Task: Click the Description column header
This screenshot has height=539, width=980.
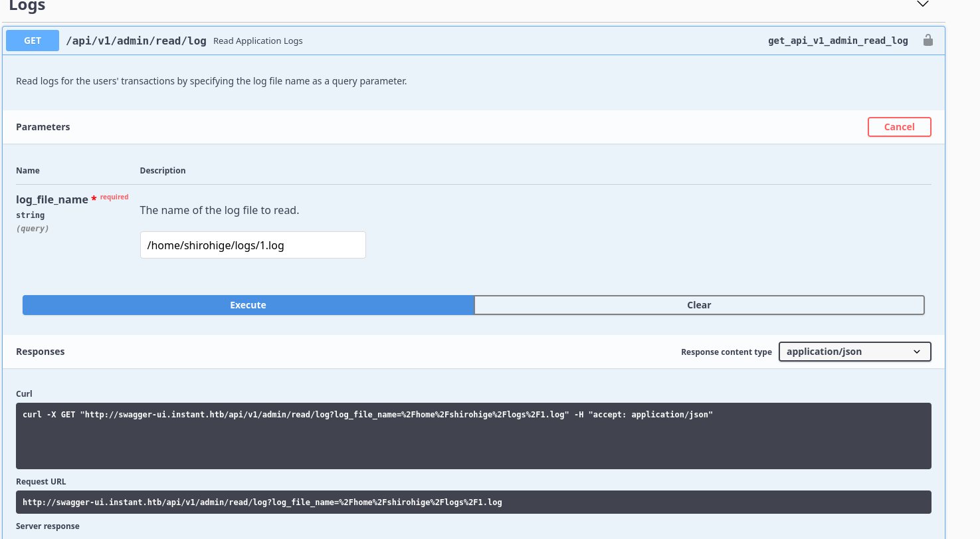Action: click(163, 171)
